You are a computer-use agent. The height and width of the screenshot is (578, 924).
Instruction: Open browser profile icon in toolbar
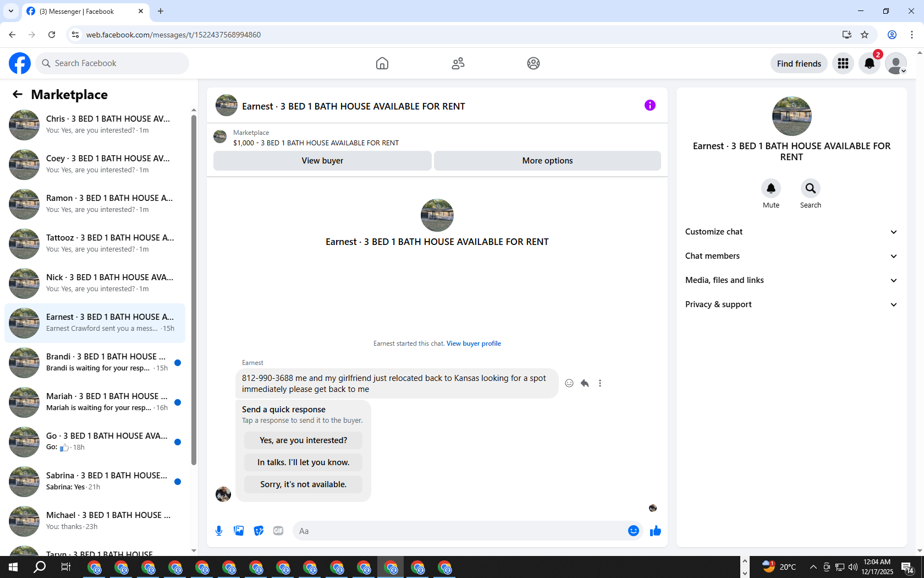(892, 35)
